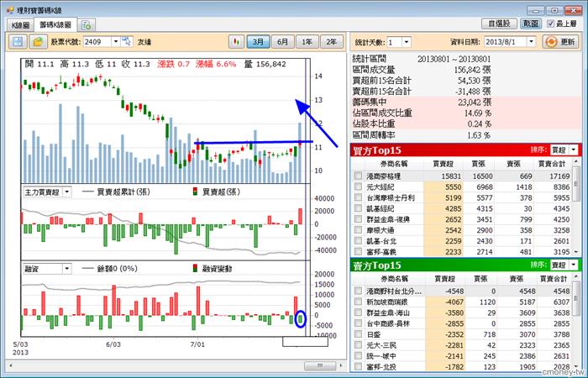Click the 理財寶籌碼K線 app icon in title bar
The image size is (588, 378).
point(10,10)
